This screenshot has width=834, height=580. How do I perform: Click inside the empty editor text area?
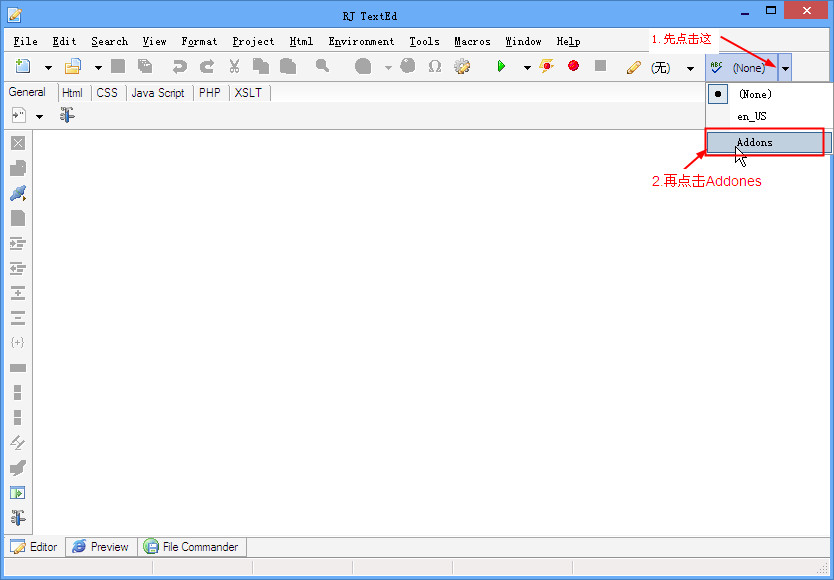click(400, 330)
